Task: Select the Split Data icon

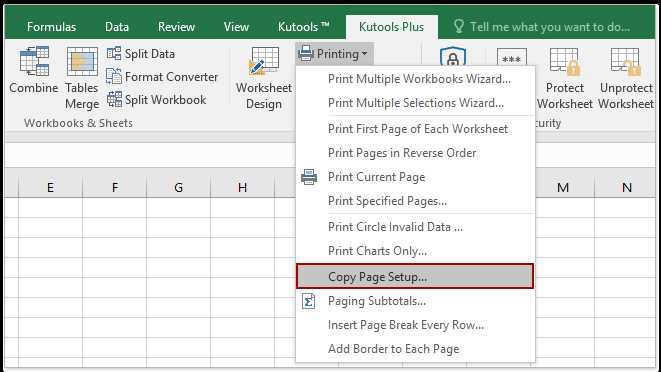Action: tap(114, 54)
